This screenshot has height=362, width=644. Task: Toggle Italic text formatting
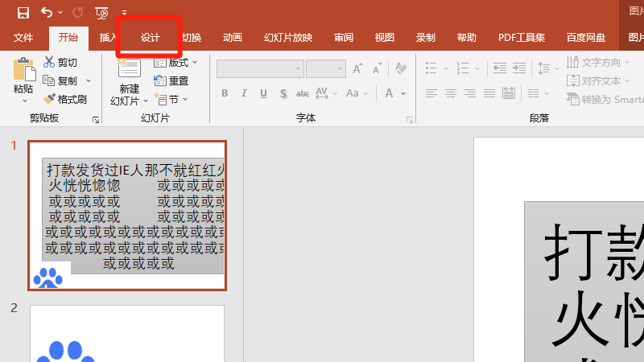tap(245, 93)
